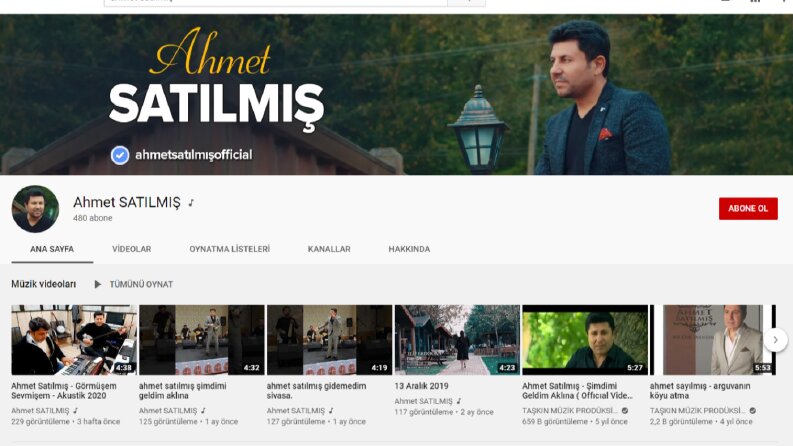Click the Görmüşem Sevmişem - Akustik 2020 title
This screenshot has width=793, height=446.
click(64, 390)
